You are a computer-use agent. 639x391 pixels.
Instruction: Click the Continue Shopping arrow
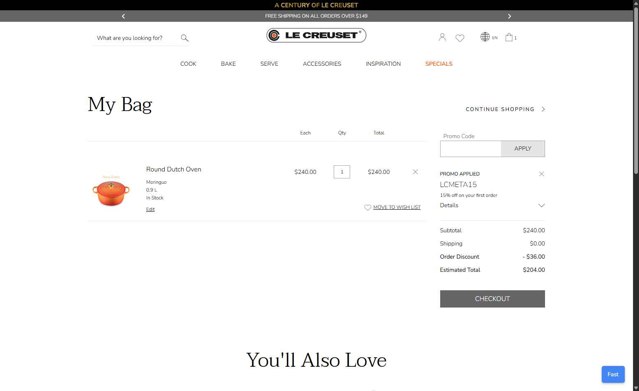tap(543, 109)
